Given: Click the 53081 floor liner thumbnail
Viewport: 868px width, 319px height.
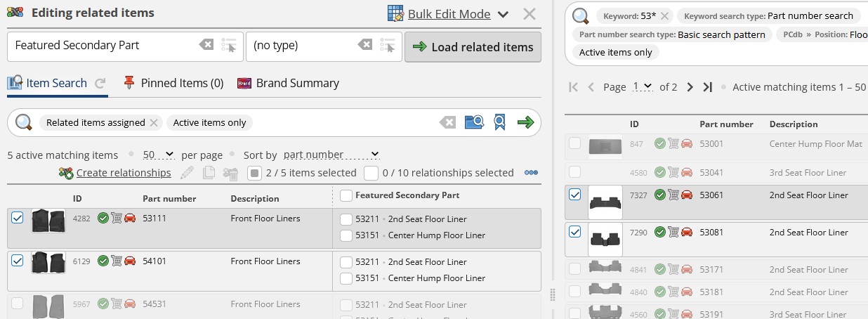Looking at the screenshot, I should pos(605,239).
